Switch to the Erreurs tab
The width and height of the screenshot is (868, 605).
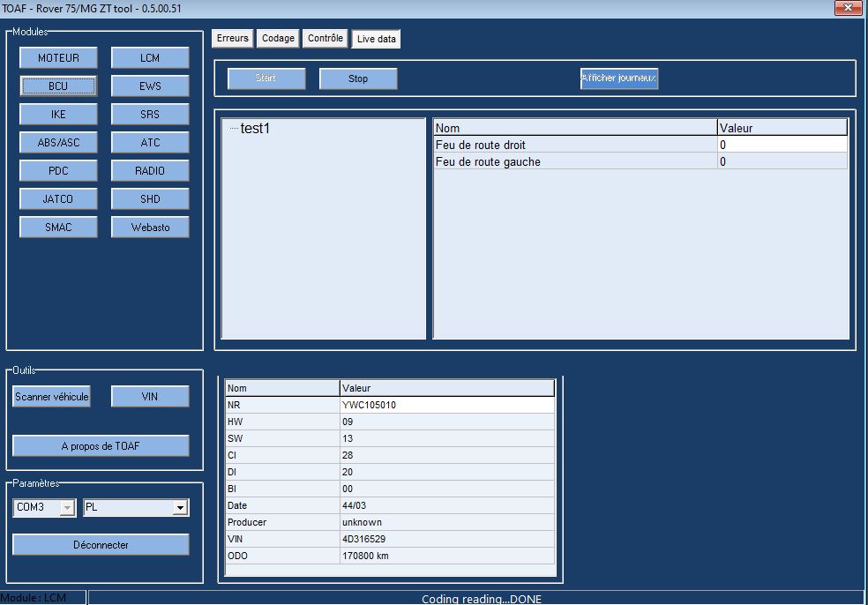[232, 39]
